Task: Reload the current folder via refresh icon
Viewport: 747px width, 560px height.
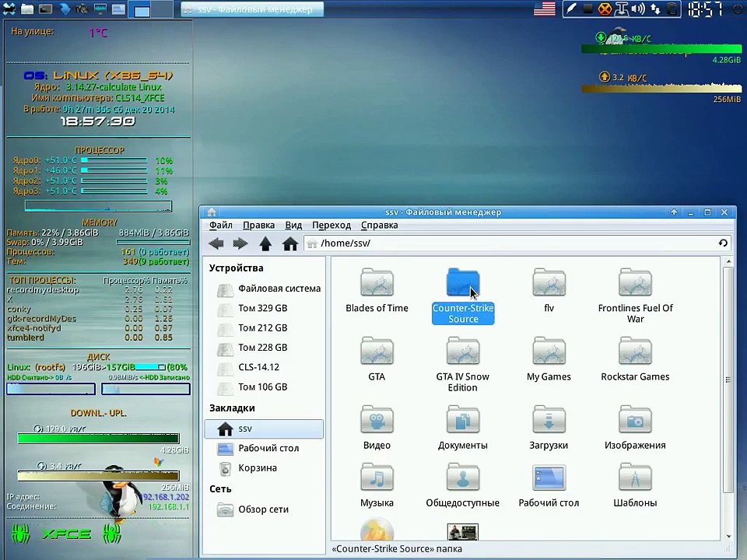Action: point(723,243)
